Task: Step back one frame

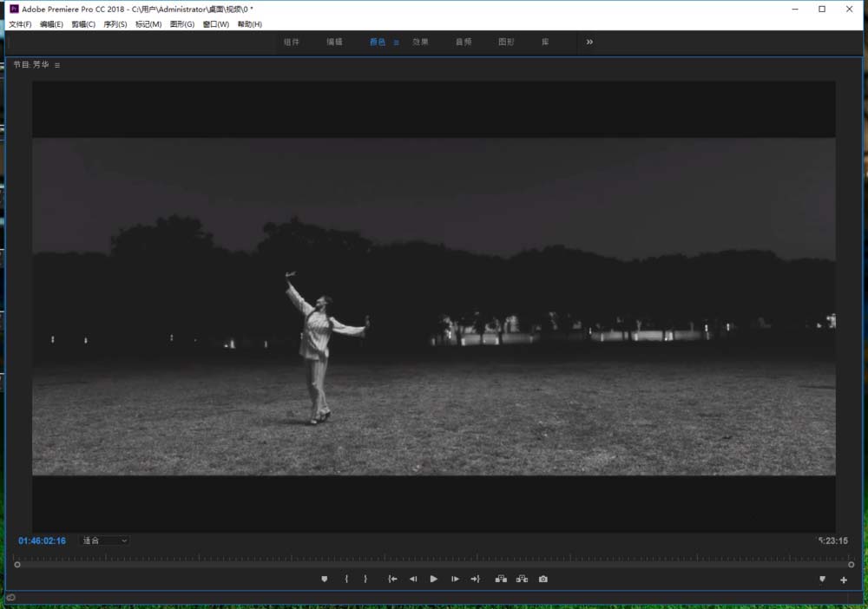Action: click(x=413, y=579)
